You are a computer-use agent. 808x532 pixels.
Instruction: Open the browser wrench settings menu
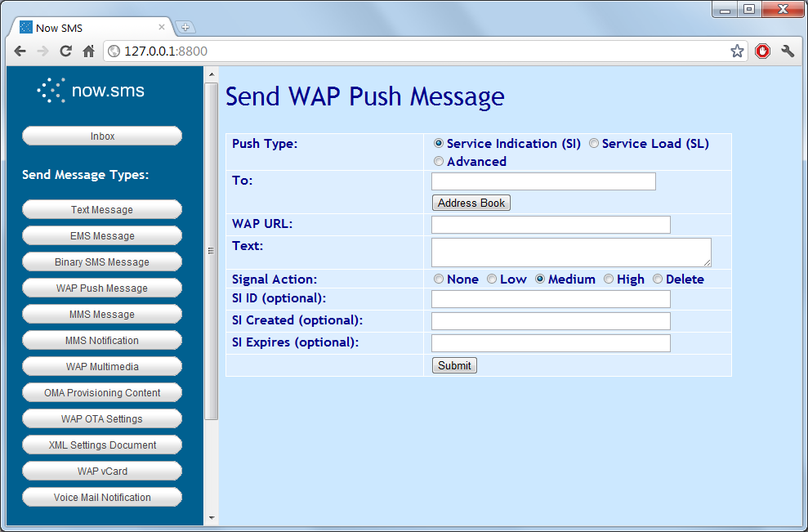tap(787, 51)
